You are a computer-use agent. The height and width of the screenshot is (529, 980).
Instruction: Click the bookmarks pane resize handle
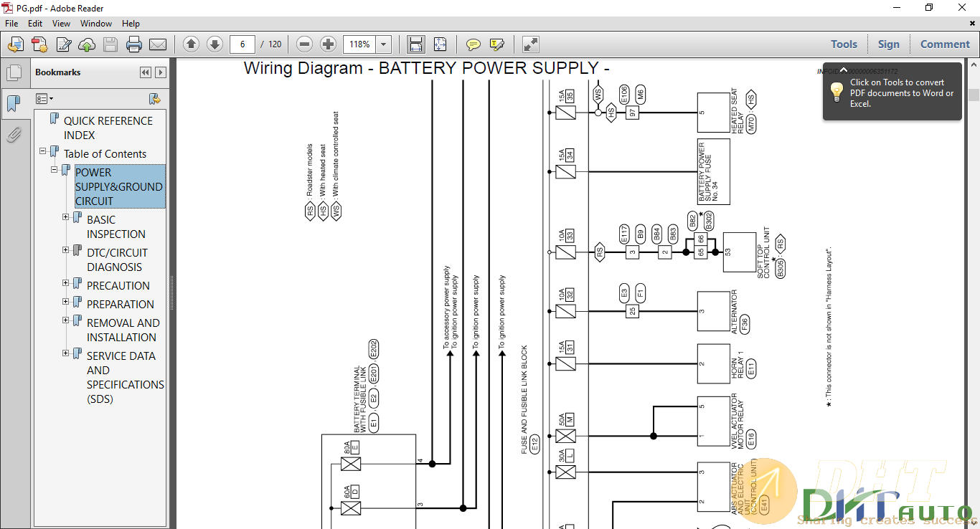click(172, 294)
